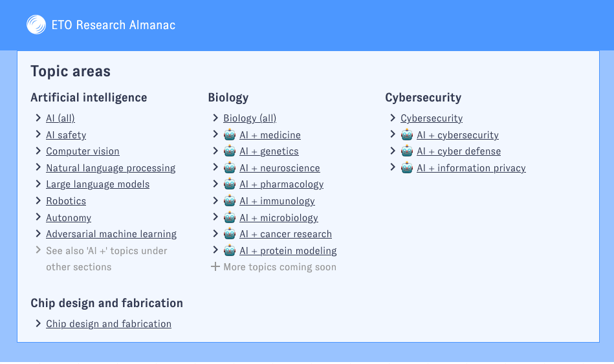Click the robot icon beside AI + cybersecurity

407,134
